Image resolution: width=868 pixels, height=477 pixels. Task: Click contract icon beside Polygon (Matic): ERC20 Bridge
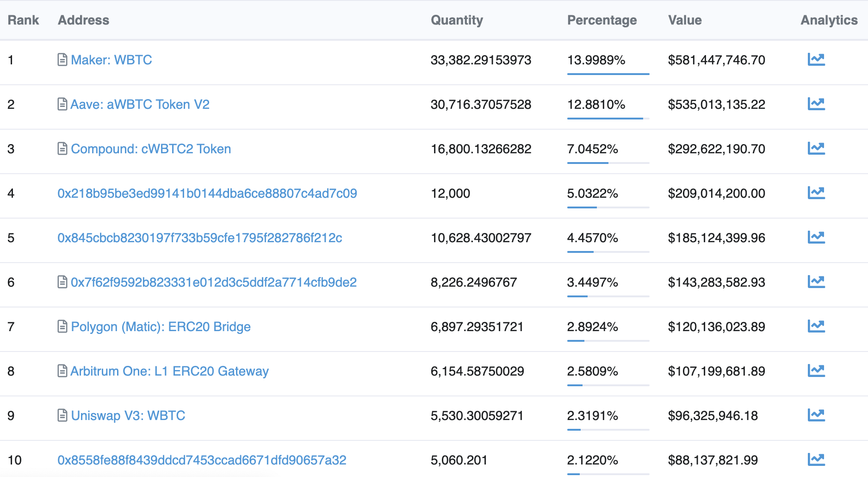click(62, 326)
